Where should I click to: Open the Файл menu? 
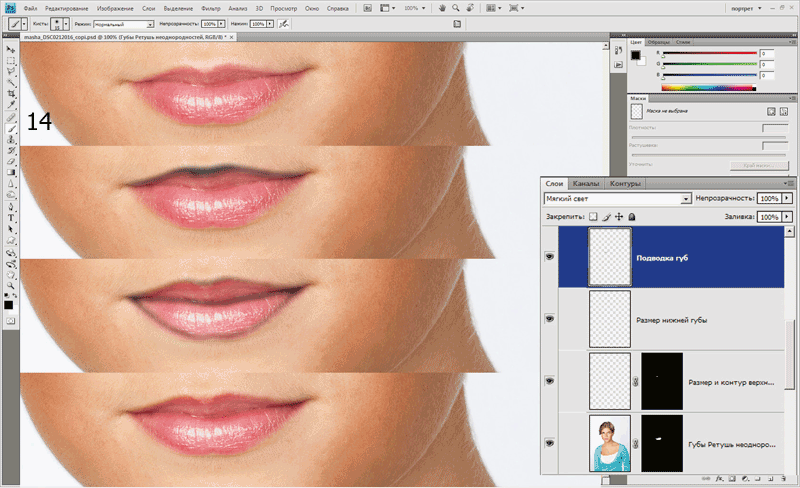(x=30, y=9)
